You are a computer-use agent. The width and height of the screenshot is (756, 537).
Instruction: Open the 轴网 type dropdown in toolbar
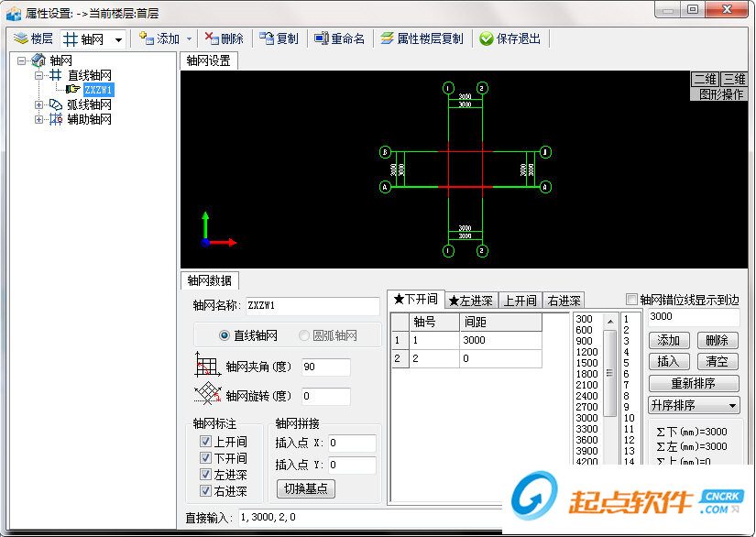click(118, 39)
